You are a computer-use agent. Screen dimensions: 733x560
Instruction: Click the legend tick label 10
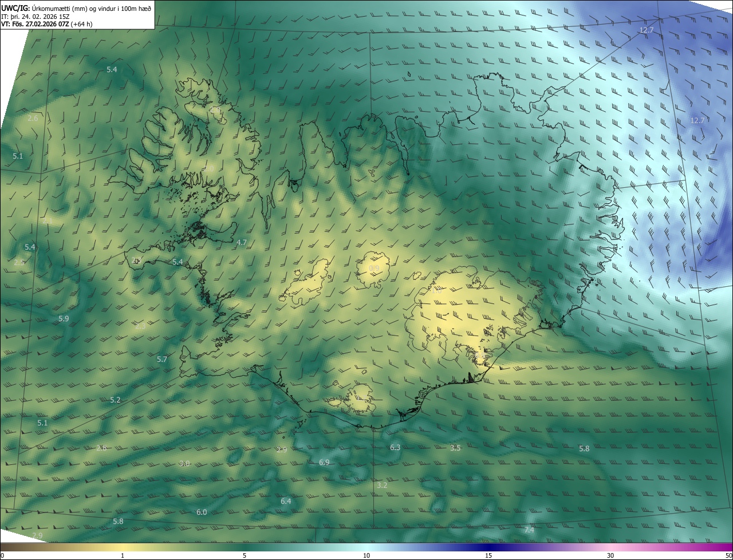[366, 555]
